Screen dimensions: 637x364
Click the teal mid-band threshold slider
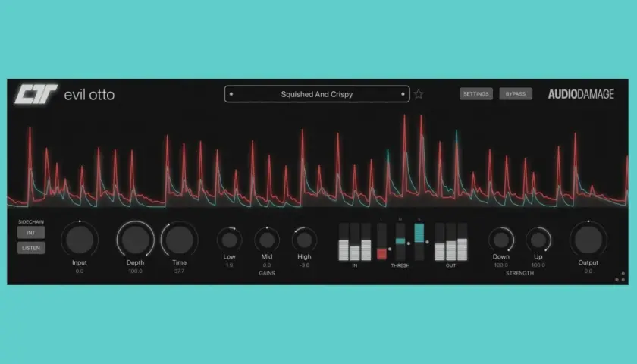pos(400,241)
